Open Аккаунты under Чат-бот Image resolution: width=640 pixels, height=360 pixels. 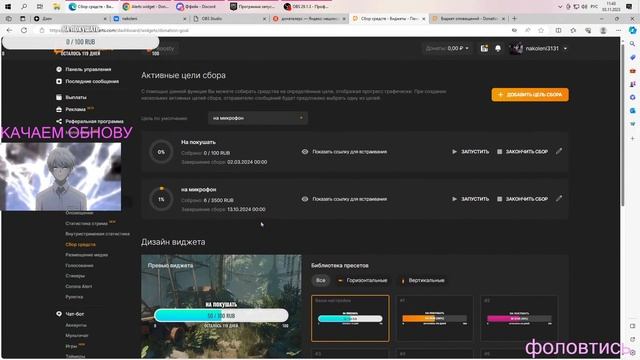[x=76, y=325]
